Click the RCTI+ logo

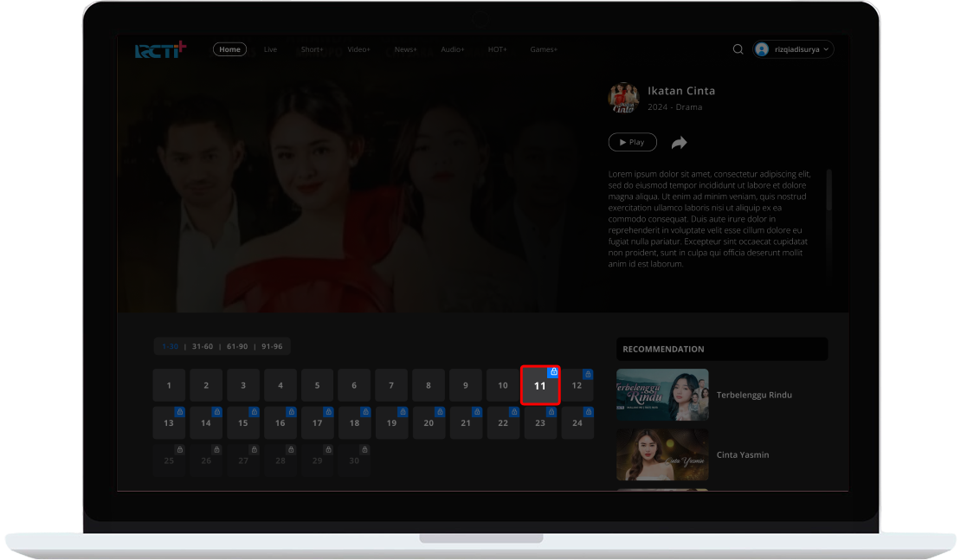point(159,49)
